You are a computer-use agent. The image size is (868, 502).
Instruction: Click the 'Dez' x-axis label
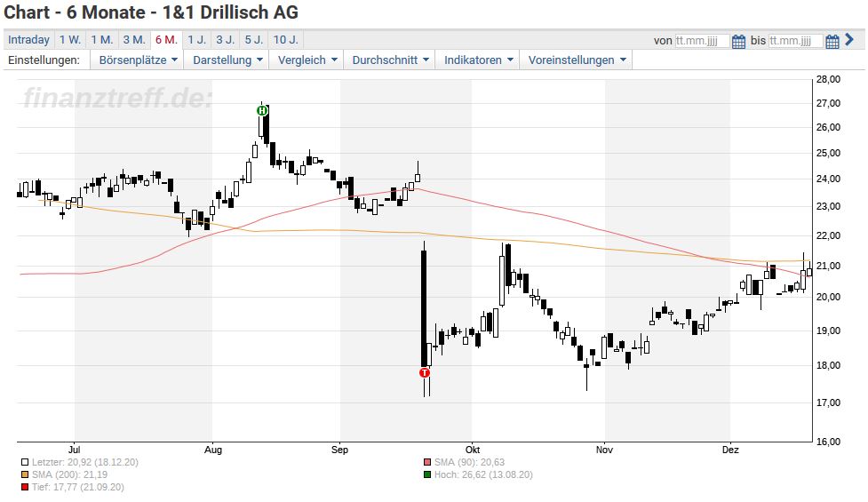pos(730,450)
